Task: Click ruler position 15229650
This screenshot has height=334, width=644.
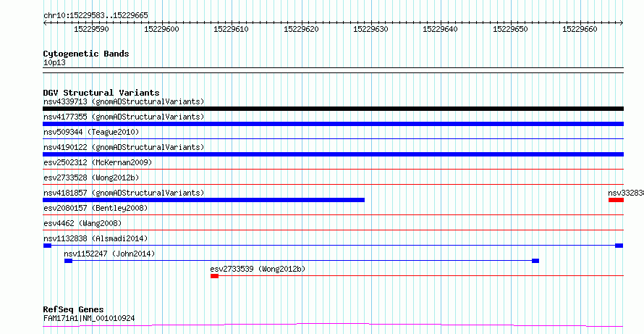Action: click(510, 29)
